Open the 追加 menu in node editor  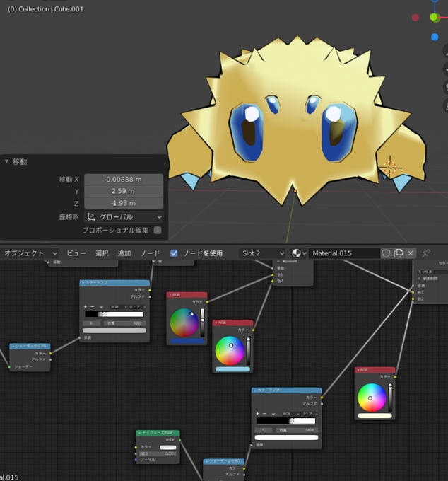[124, 253]
